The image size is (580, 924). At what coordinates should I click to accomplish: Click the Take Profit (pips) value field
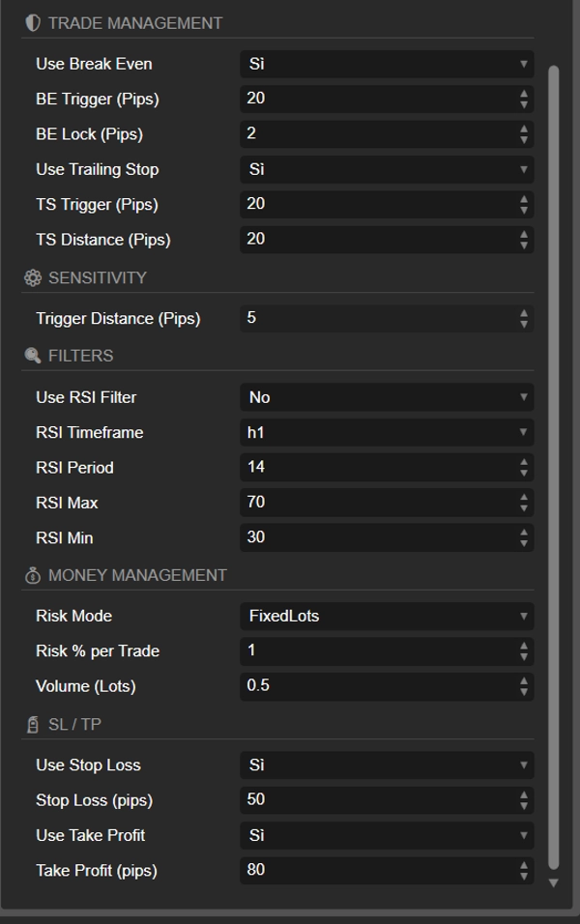point(377,870)
